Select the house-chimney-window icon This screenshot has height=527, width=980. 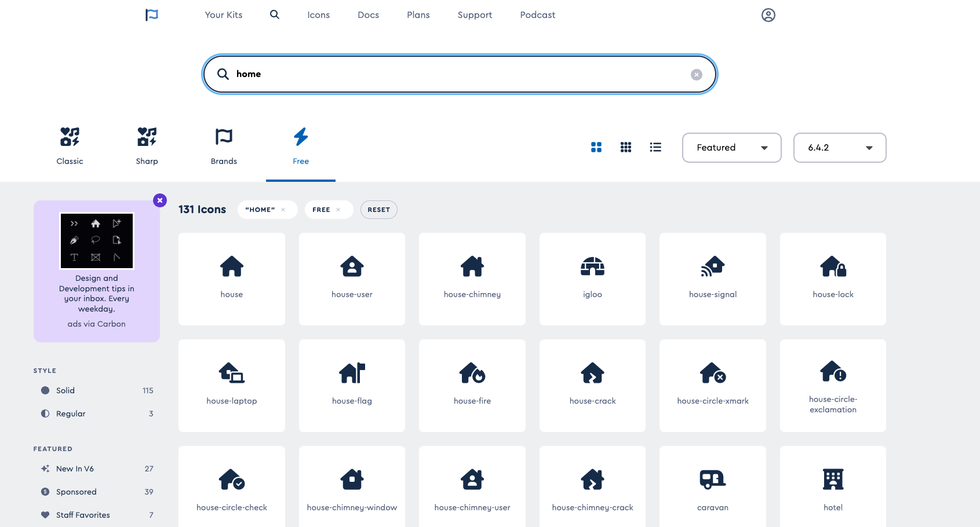click(352, 486)
